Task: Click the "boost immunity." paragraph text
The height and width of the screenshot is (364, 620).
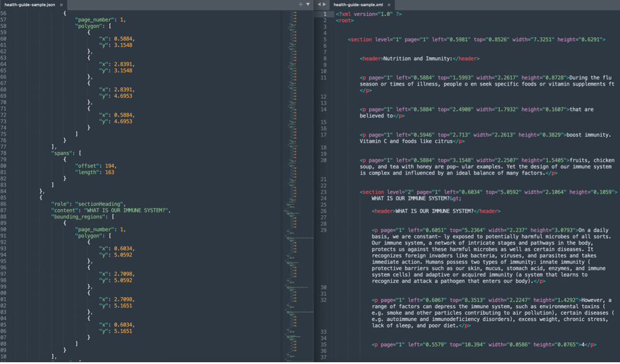Action: click(x=485, y=138)
